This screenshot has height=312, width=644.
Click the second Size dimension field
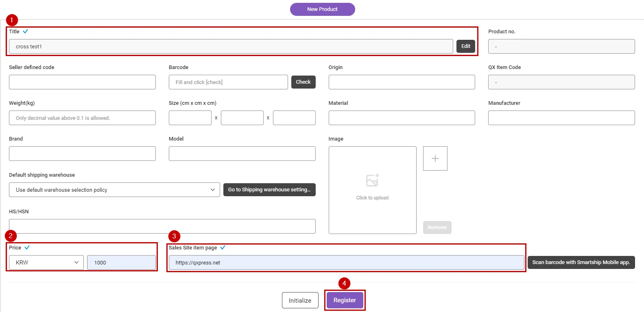(242, 118)
